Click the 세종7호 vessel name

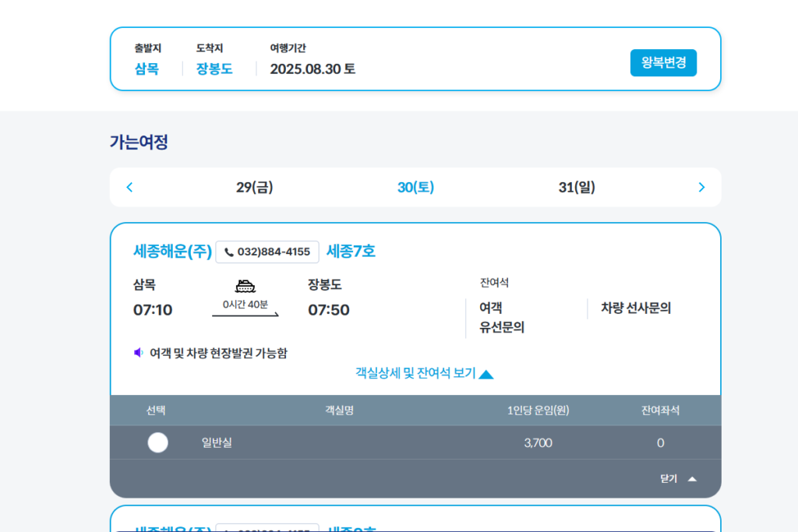[351, 252]
